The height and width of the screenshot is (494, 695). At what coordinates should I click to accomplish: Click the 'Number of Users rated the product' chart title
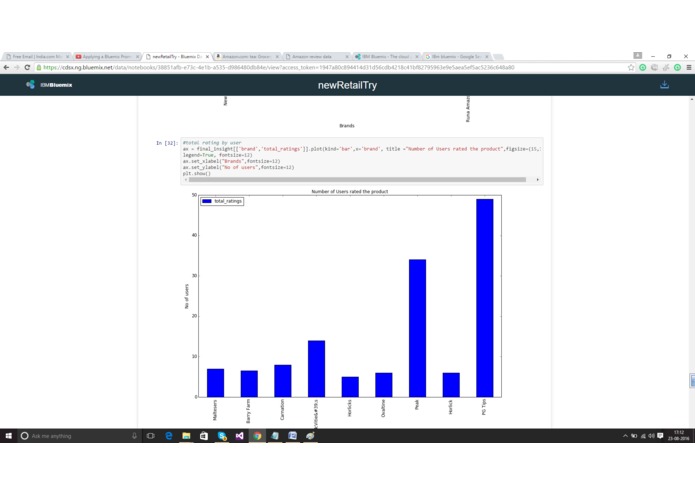[x=350, y=191]
